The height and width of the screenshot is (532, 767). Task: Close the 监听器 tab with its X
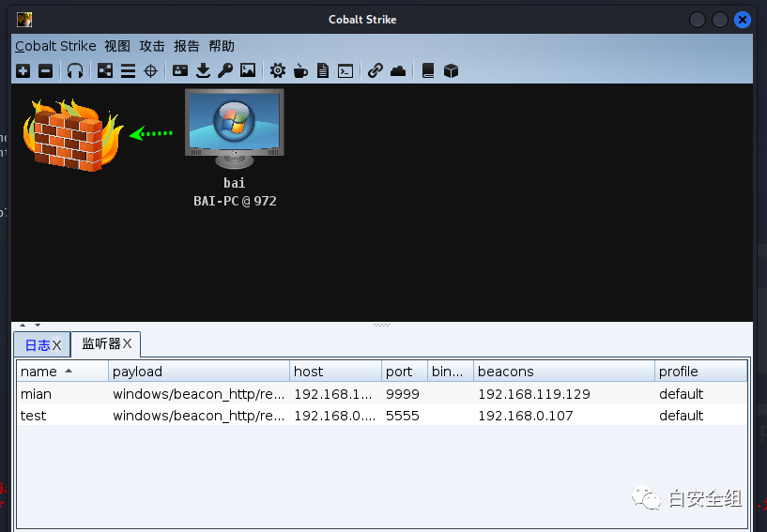pos(127,343)
